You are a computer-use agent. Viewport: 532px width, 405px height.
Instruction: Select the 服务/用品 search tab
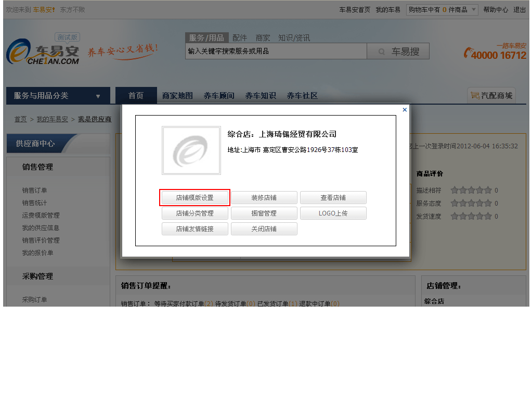point(206,37)
